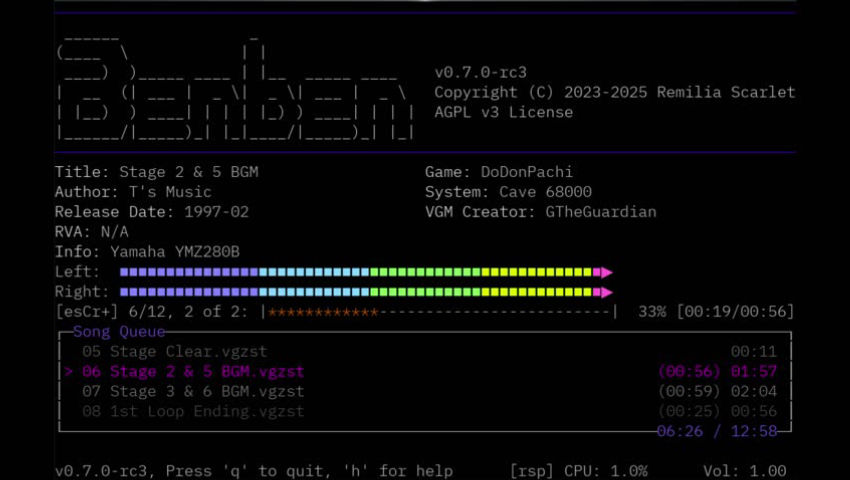Click the '[00:19/00:56]' elapsed time display
Image resolution: width=850 pixels, height=480 pixels.
[x=735, y=312]
